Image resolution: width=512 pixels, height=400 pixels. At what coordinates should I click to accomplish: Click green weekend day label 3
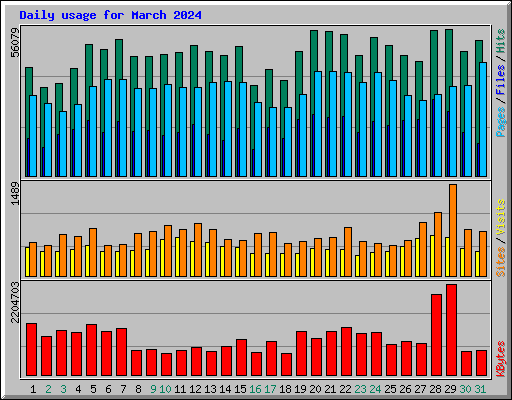63,389
